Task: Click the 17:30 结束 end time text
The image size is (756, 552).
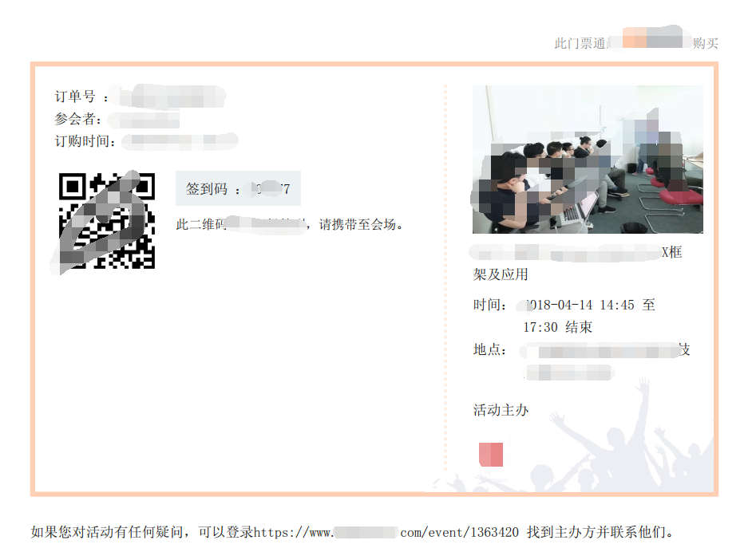Action: [x=558, y=328]
